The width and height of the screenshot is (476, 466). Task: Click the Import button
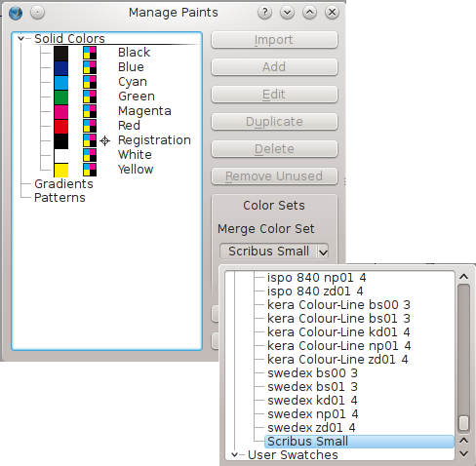click(x=274, y=40)
